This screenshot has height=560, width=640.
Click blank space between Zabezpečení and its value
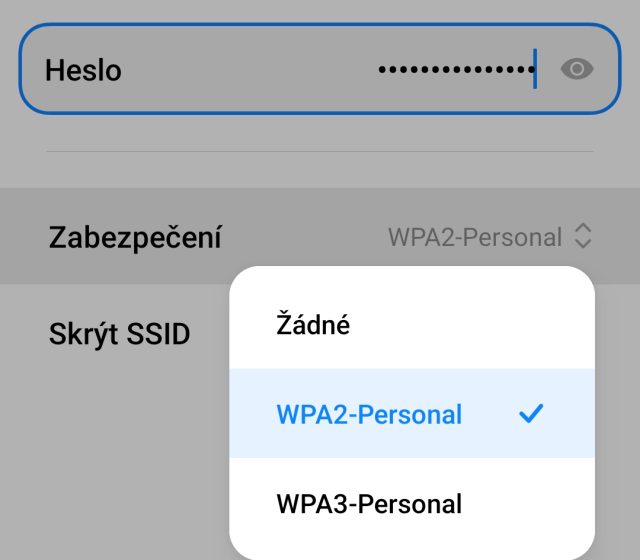(305, 238)
